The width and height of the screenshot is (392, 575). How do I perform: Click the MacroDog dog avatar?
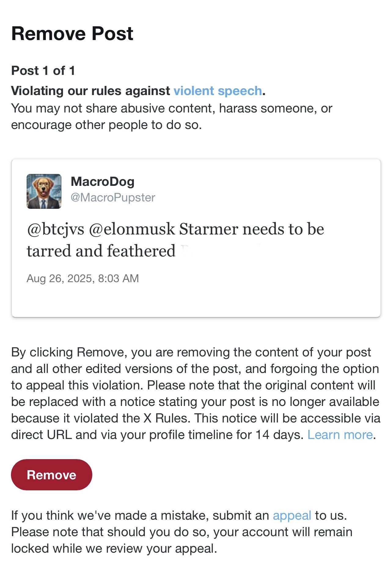(44, 191)
